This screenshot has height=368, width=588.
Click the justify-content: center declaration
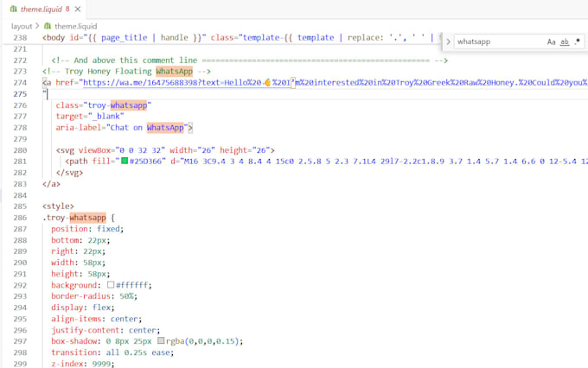coord(105,330)
